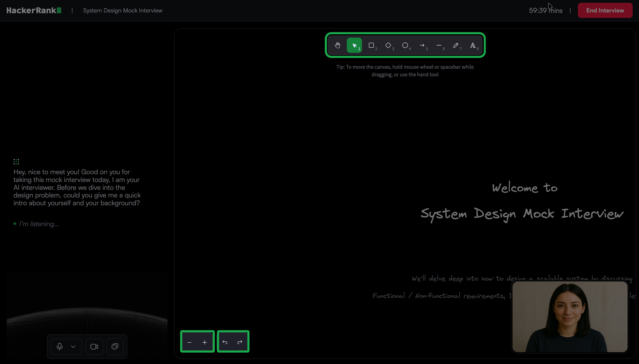639x364 pixels.
Task: Click the End Interview button
Action: point(605,11)
